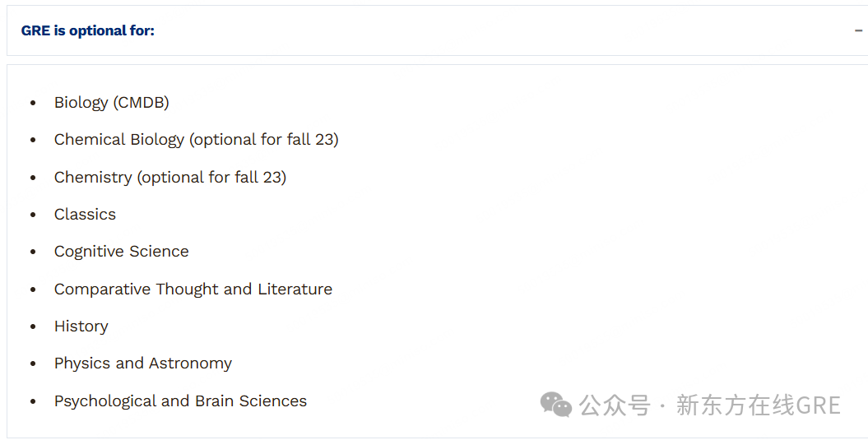Select the Chemistry (optional for fall 23) item
868x440 pixels.
[170, 178]
